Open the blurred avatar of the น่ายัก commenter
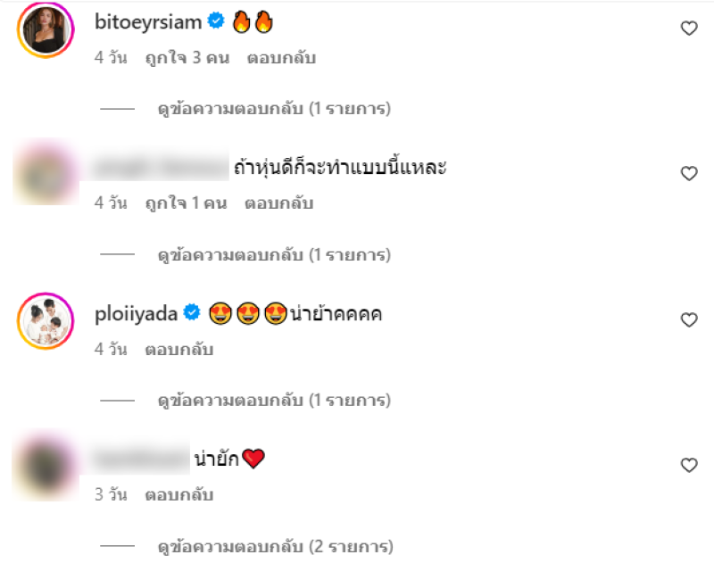Screen dimensions: 714x588 tap(46, 467)
